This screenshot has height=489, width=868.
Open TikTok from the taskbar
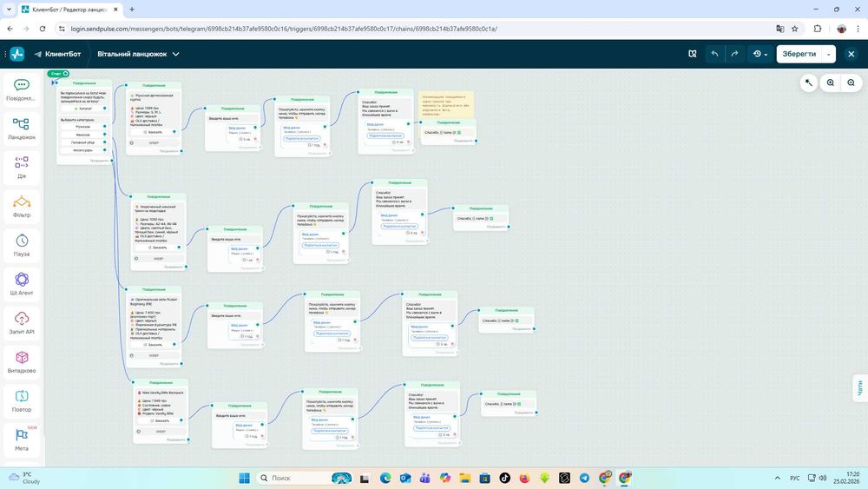[x=505, y=478]
